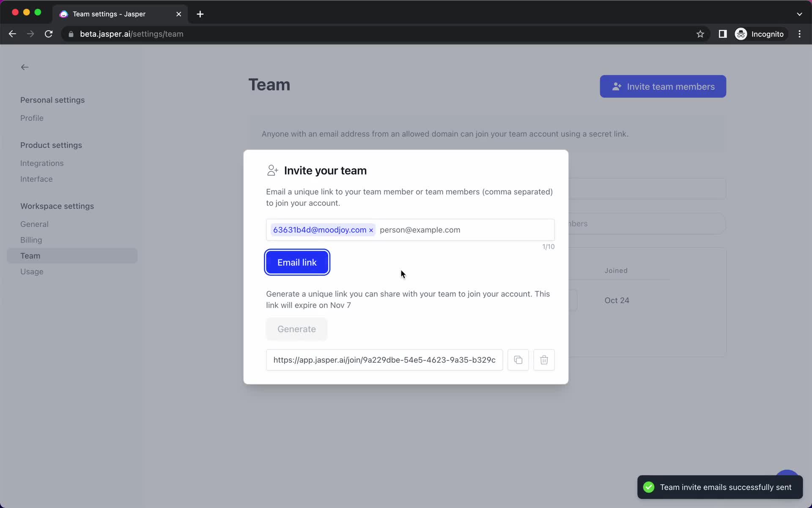Remove the 63631b4d@moodjoy.com tag

(371, 229)
